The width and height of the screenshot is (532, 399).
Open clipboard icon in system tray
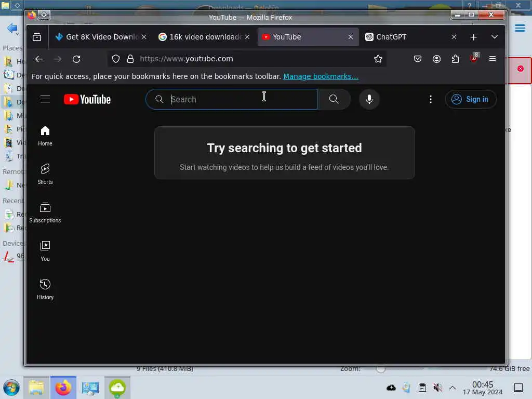tap(422, 388)
